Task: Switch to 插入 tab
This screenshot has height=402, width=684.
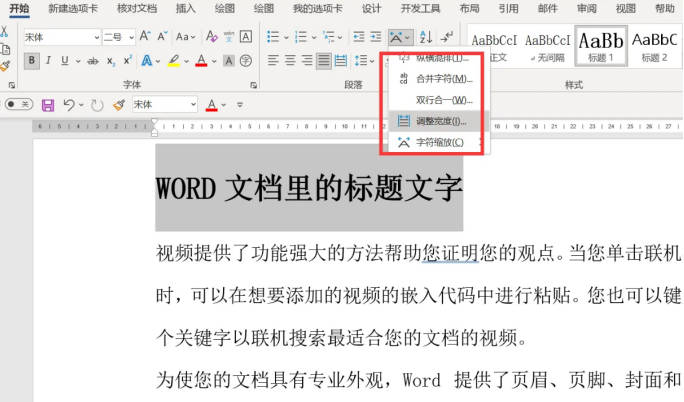Action: tap(186, 8)
